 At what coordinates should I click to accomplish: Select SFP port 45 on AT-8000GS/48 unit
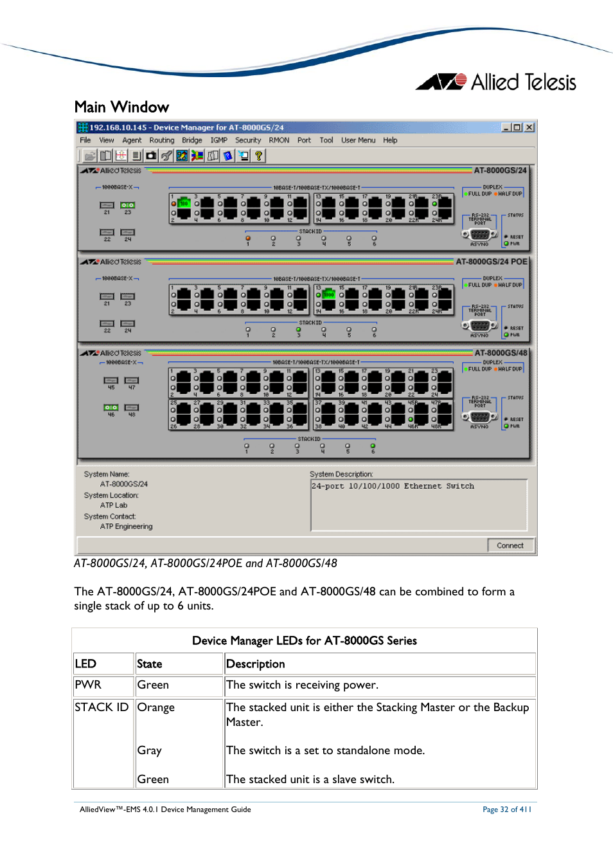(x=111, y=381)
